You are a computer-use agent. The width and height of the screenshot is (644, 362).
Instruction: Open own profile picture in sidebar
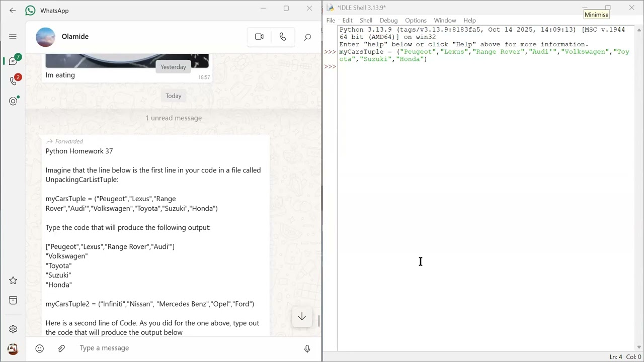point(13,348)
